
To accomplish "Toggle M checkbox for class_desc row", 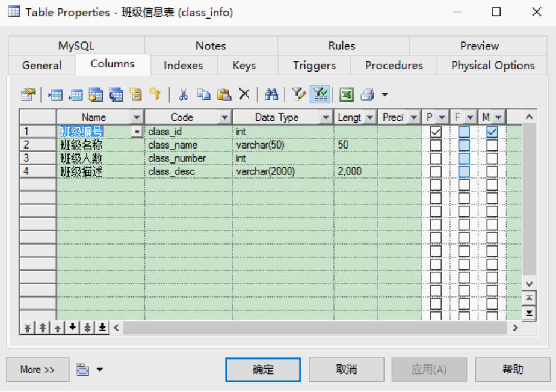I will [x=492, y=171].
